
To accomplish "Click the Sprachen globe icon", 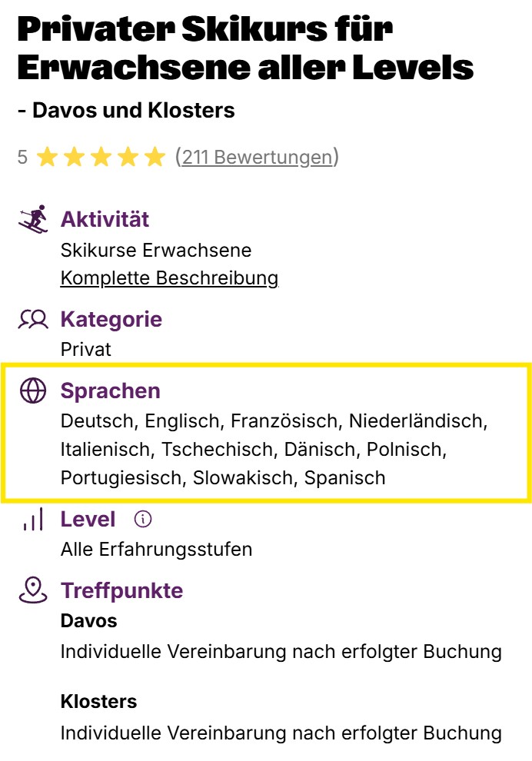I will [x=33, y=390].
